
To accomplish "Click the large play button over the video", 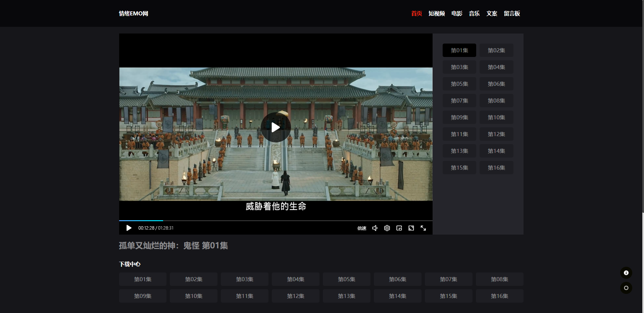I will pyautogui.click(x=276, y=127).
